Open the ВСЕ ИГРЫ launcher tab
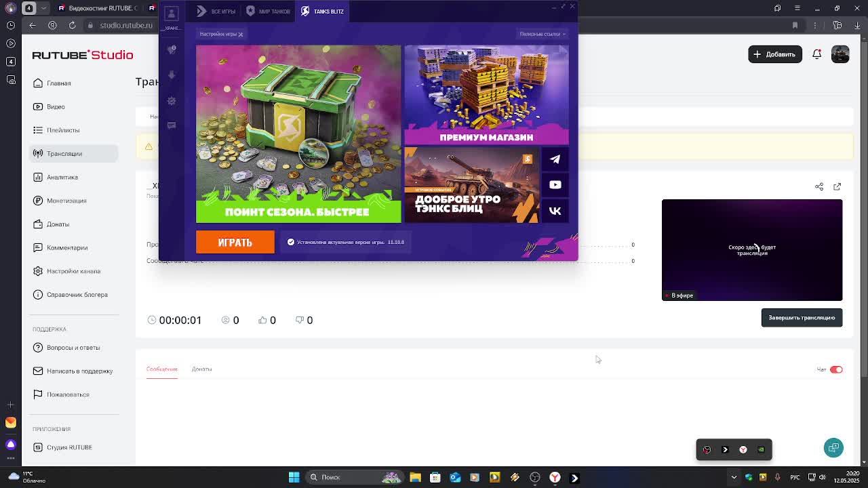868x488 pixels. (x=216, y=12)
